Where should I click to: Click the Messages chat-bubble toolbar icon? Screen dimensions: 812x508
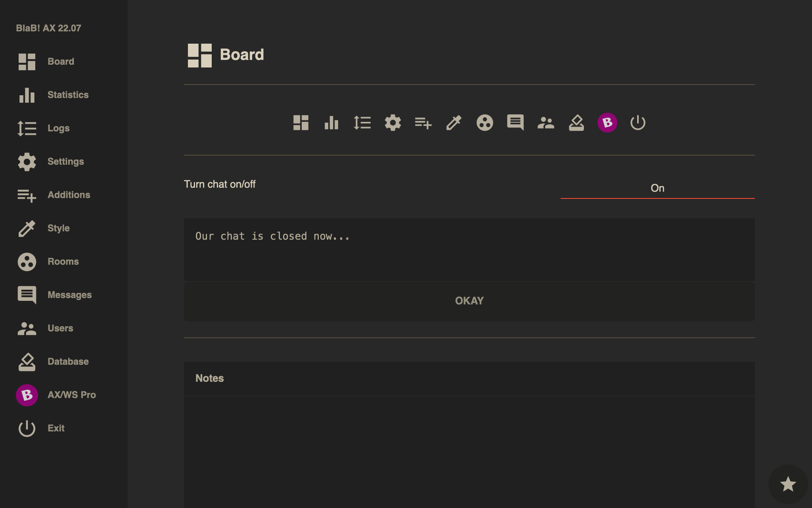(x=515, y=123)
